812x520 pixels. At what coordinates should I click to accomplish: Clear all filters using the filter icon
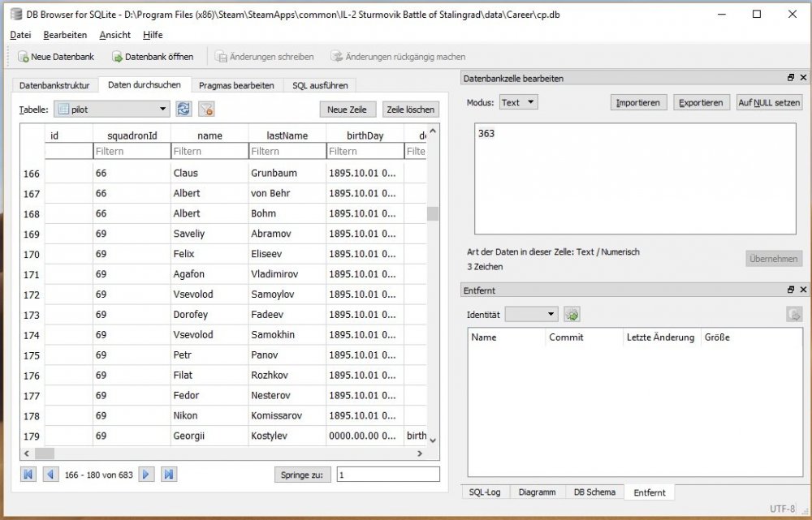(206, 110)
